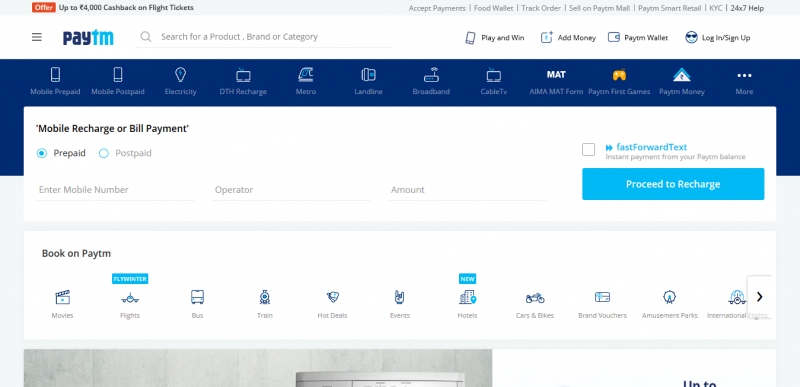Open Hotels building icon
The image size is (800, 387).
coord(467,297)
